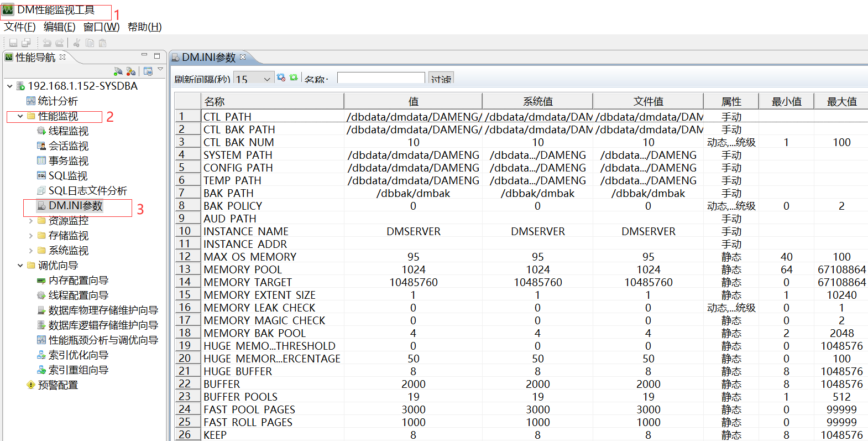
Task: Click the disconnect (red dot plug) icon
Action: coord(131,71)
